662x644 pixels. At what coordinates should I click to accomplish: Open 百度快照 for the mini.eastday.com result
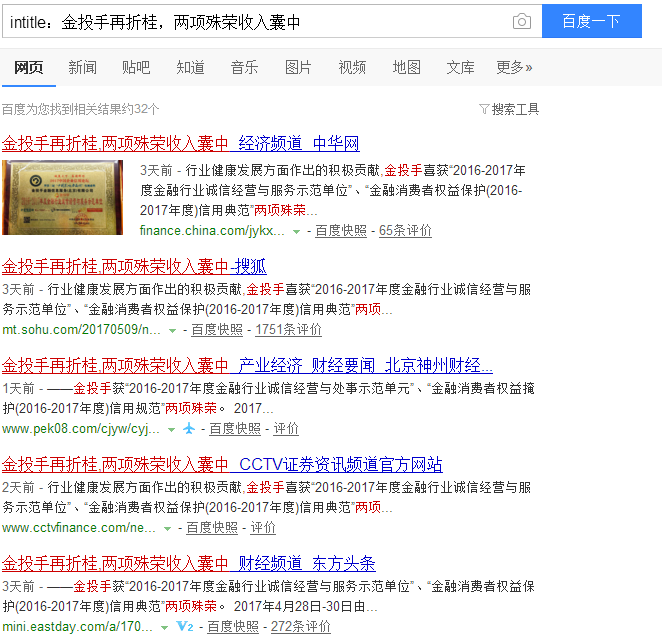pyautogui.click(x=233, y=626)
